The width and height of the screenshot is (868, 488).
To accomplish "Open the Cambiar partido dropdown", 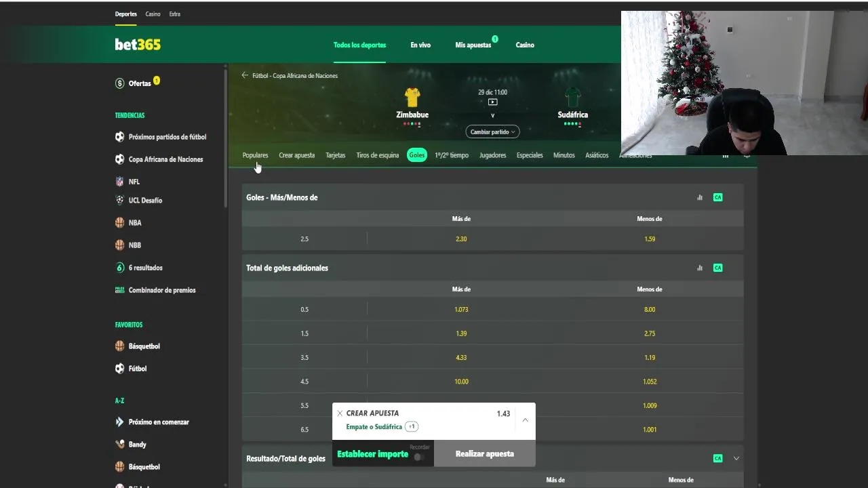I will pyautogui.click(x=492, y=132).
